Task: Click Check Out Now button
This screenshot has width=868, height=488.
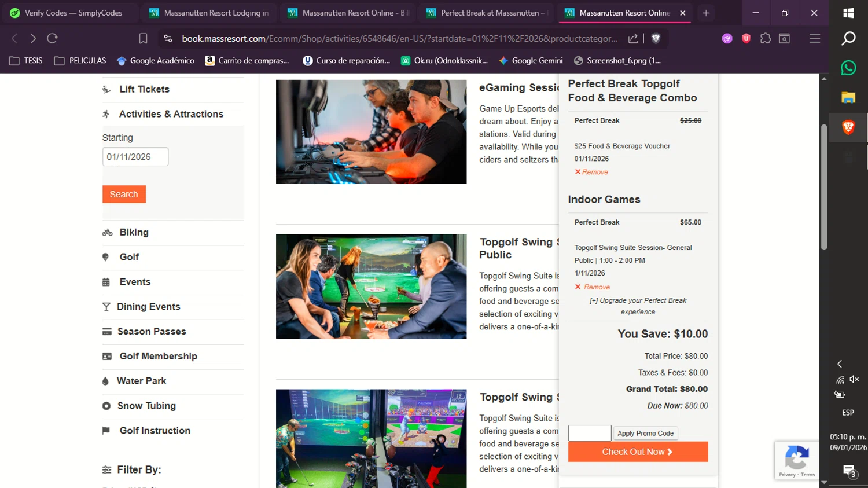Action: [x=638, y=452]
